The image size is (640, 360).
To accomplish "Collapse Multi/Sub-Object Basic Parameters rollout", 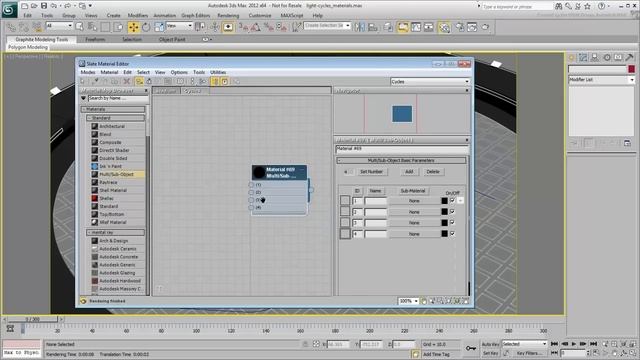I will tap(401, 160).
